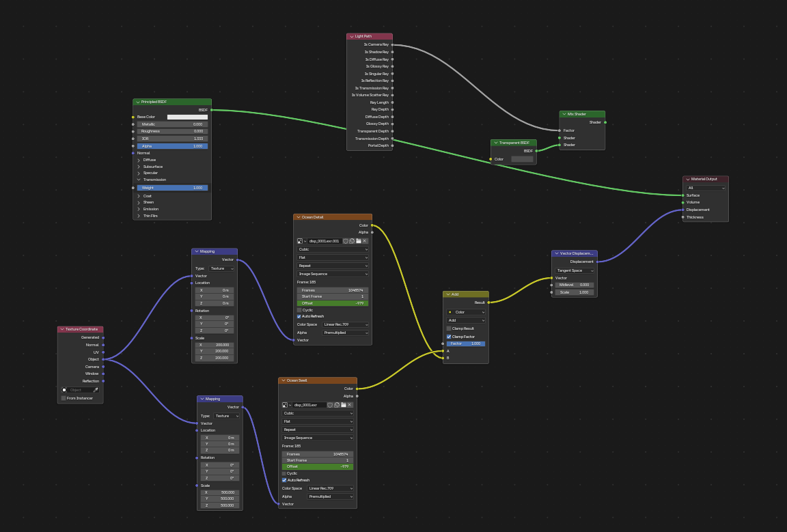Expand the Specular panel in Principled BSDF
The image size is (787, 532).
pyautogui.click(x=139, y=173)
